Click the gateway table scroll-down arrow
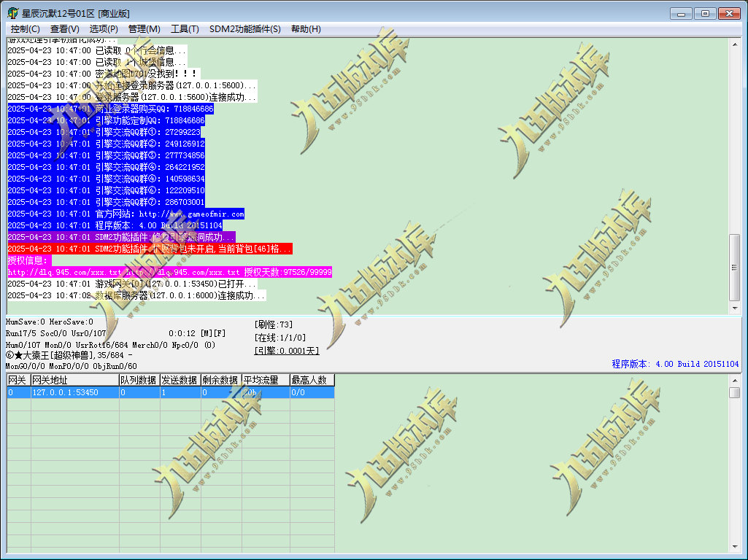Image resolution: width=748 pixels, height=560 pixels. tap(735, 547)
